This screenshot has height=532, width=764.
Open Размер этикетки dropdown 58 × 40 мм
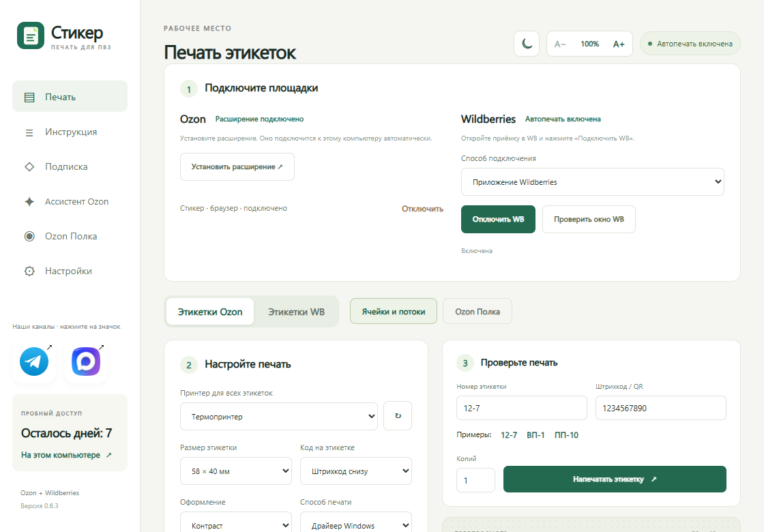(x=236, y=471)
